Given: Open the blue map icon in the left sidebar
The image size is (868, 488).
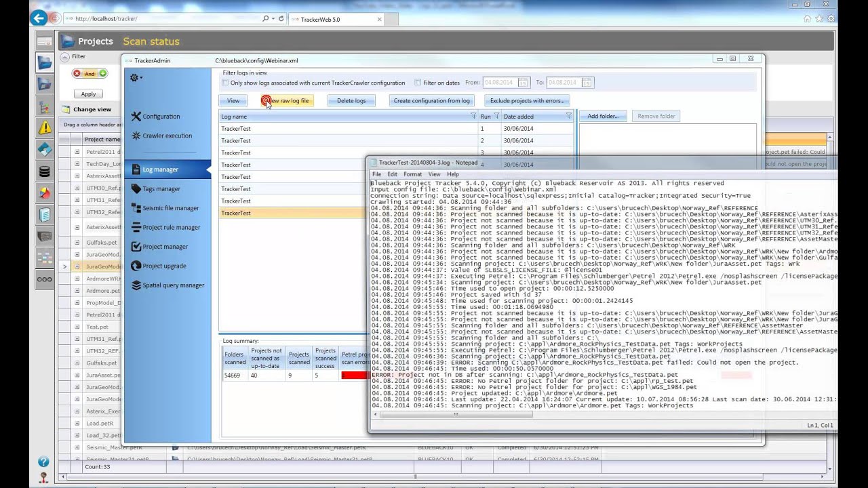Looking at the screenshot, I should point(45,149).
